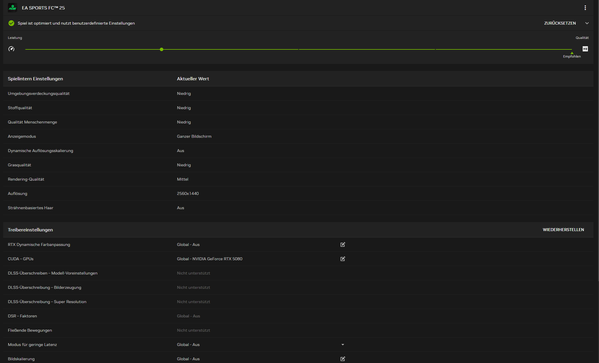Screen dimensions: 599x363
Task: Click the Spielintern Einstellungen header
Action: tap(36, 79)
